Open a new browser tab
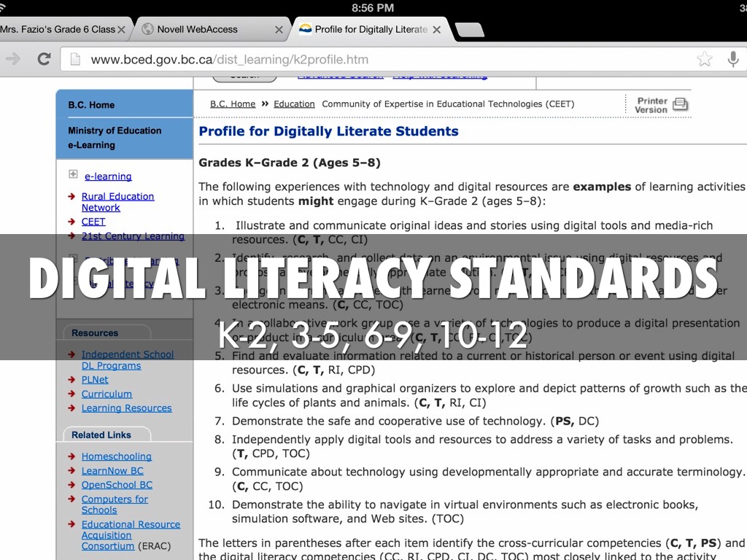The height and width of the screenshot is (560, 747). coord(469,30)
